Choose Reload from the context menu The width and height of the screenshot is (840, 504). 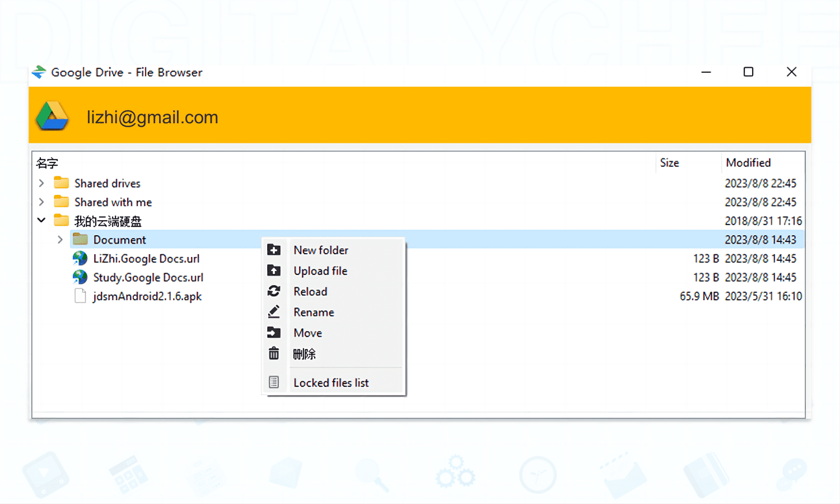click(310, 291)
